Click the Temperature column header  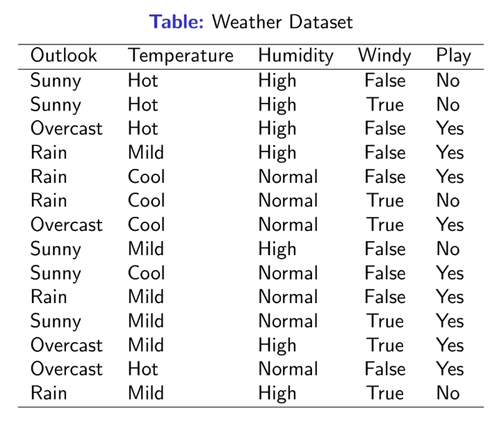pos(181,56)
